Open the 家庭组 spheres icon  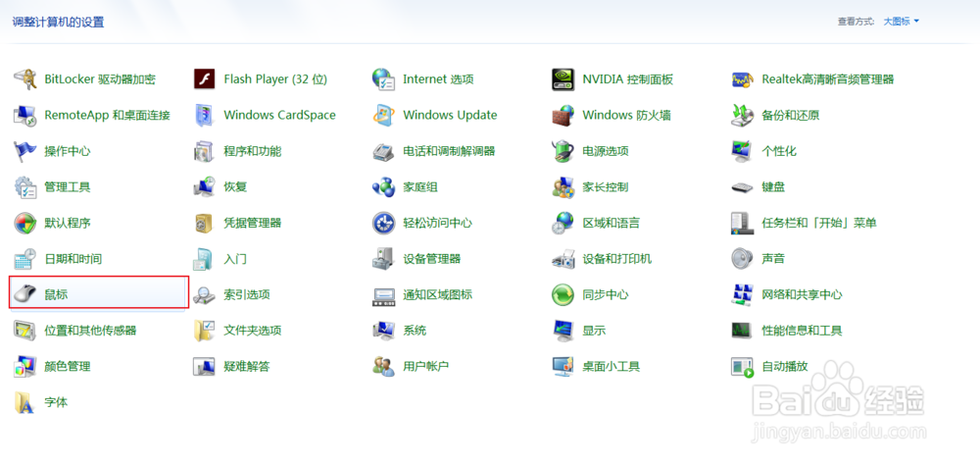click(x=384, y=187)
